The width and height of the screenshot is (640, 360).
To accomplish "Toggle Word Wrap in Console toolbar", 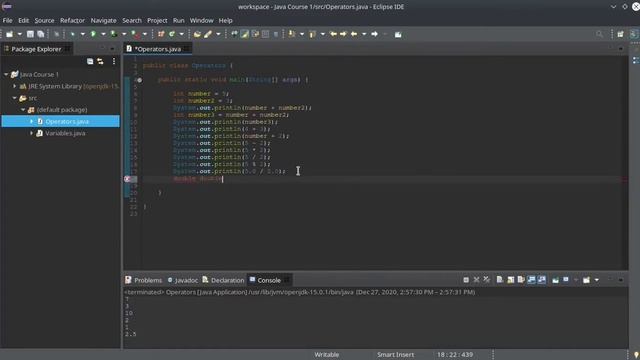I will point(521,280).
